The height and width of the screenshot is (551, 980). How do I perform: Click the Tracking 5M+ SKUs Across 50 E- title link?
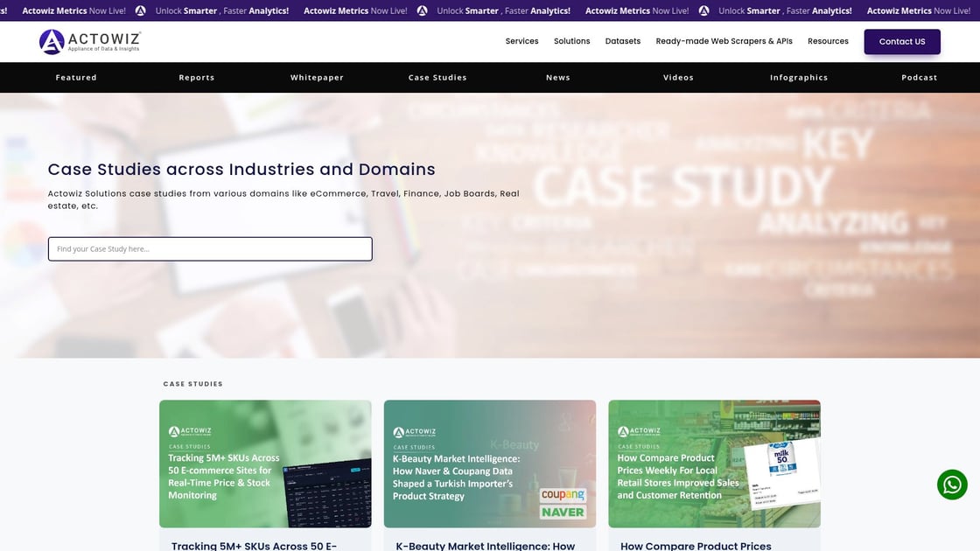coord(255,546)
